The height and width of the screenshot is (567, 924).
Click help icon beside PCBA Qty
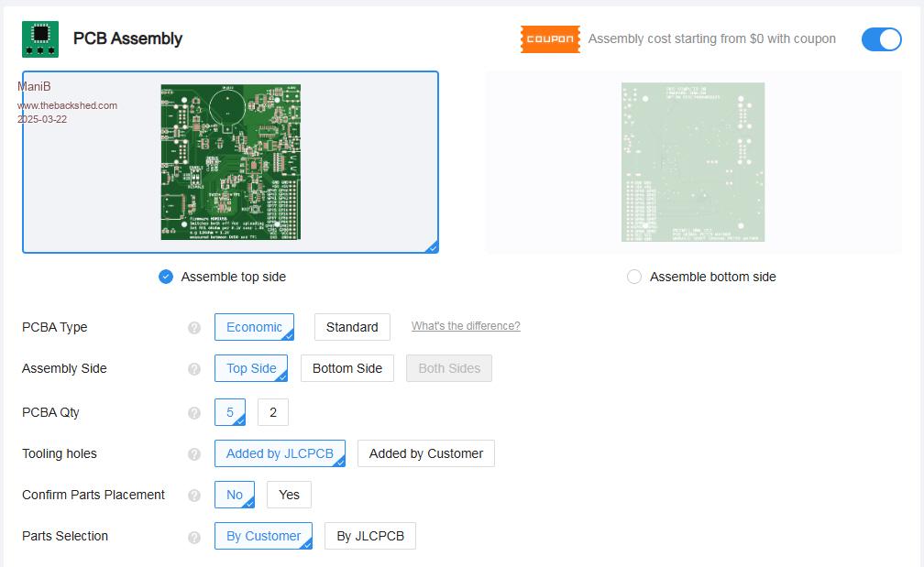pyautogui.click(x=194, y=413)
